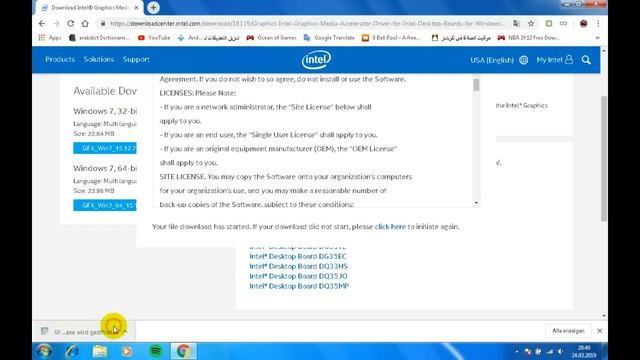Open Spotify from the taskbar
This screenshot has width=640, height=360.
point(156,351)
